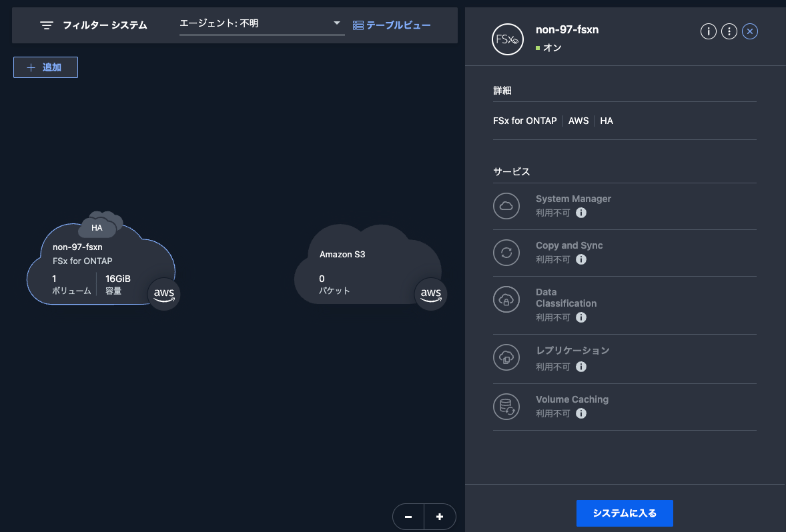
Task: Click the aws logo on non-97-fsxn card
Action: [x=164, y=294]
